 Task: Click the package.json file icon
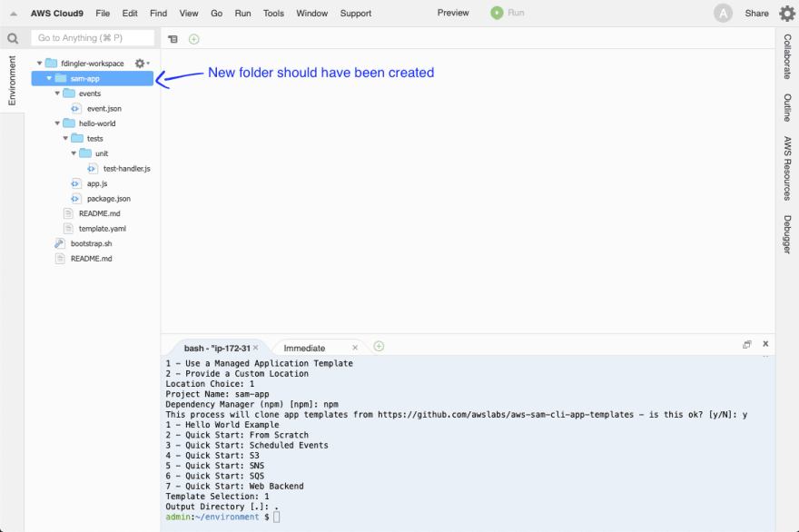click(75, 199)
